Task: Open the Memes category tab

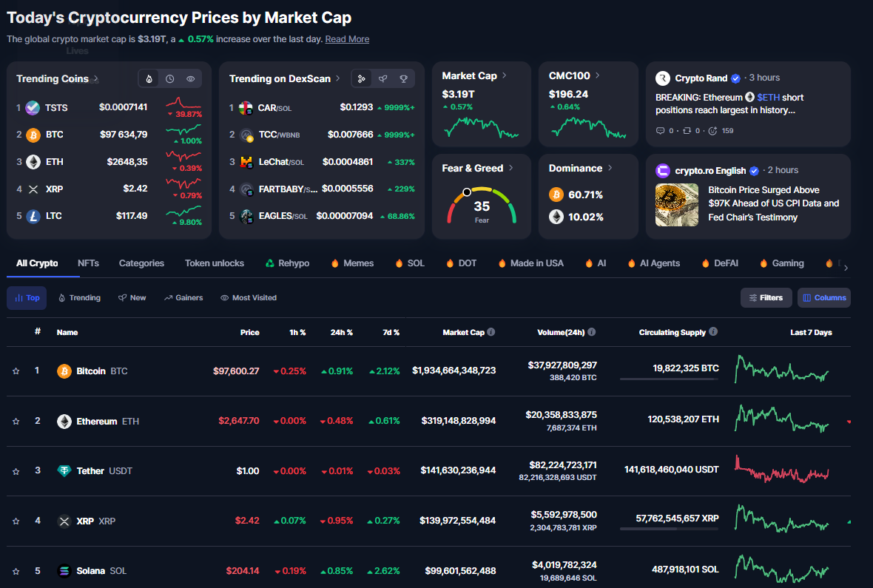Action: pos(352,263)
